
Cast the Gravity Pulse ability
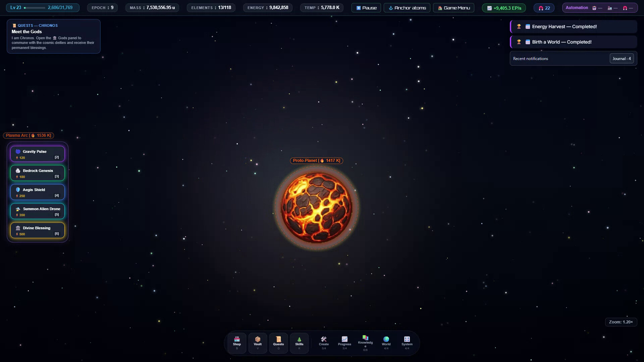coord(38,154)
